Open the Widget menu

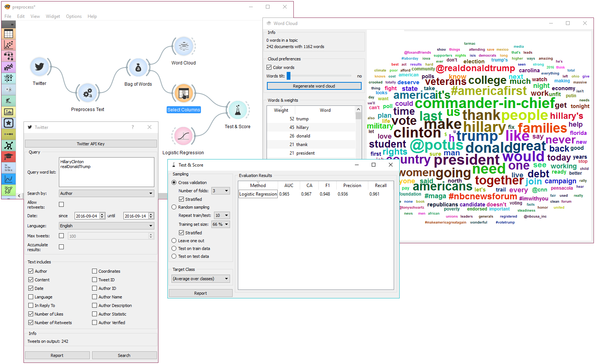(53, 16)
